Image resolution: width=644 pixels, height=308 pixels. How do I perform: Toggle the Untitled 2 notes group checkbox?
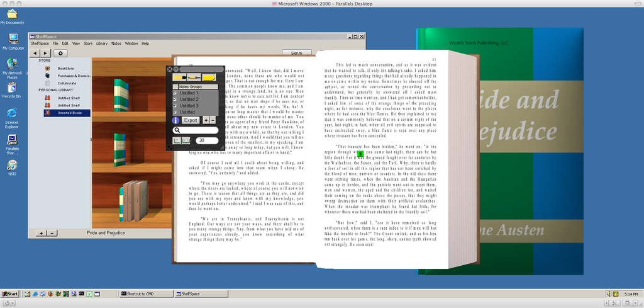pyautogui.click(x=175, y=100)
